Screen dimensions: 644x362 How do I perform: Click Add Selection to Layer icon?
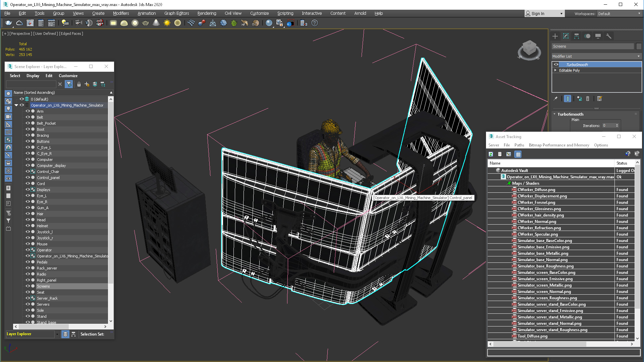click(95, 84)
